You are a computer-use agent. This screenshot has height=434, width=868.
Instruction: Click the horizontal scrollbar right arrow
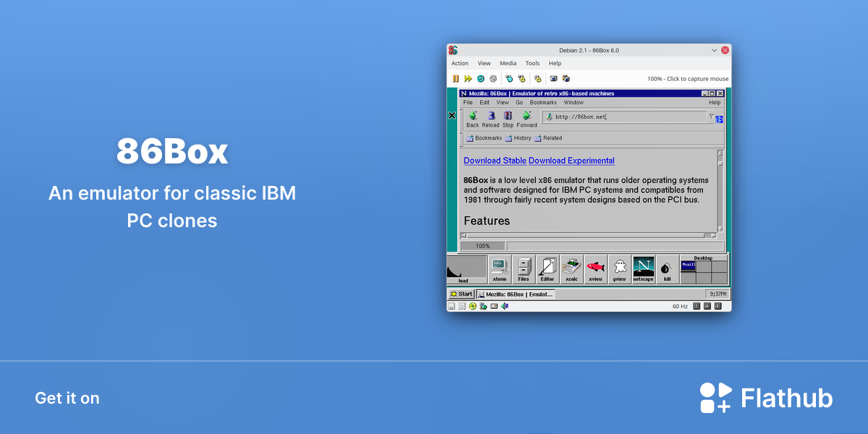(x=713, y=235)
